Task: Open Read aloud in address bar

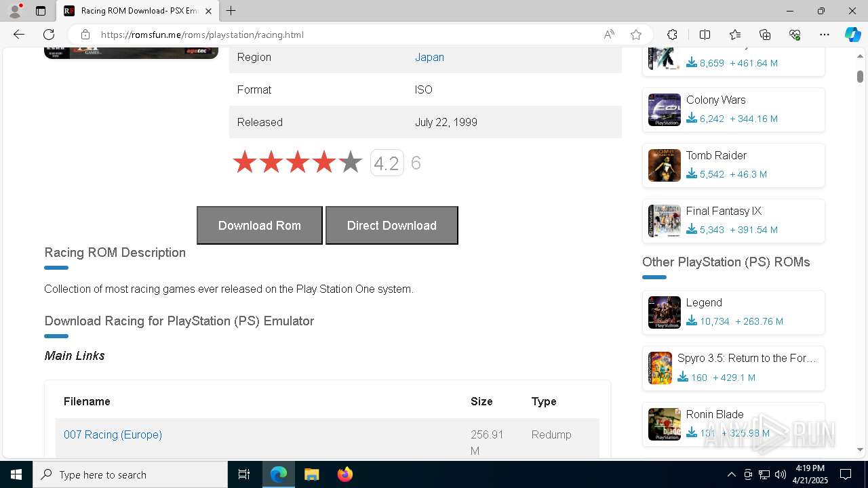Action: coord(609,35)
